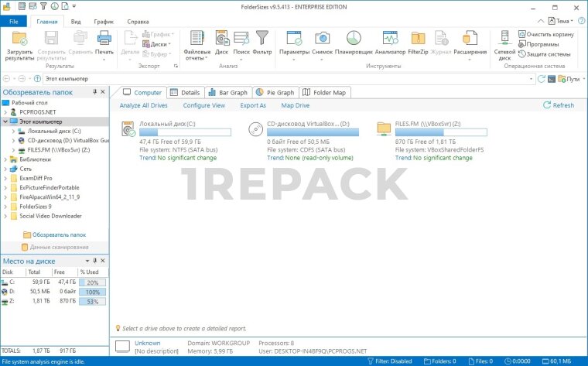Toggle pin on Обозреватель папок panel
588x366 pixels.
coord(95,92)
